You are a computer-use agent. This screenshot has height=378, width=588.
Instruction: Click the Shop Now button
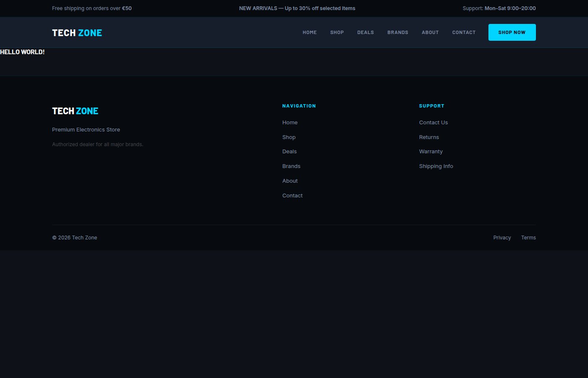coord(512,32)
